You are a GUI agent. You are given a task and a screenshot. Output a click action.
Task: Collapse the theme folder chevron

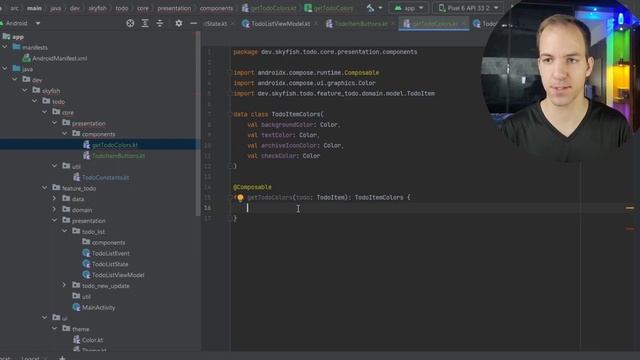(x=54, y=329)
